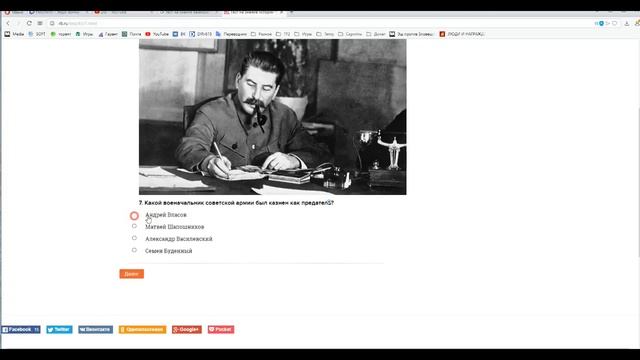The image size is (640, 360).
Task: Reload the page with the refresh icon
Action: pyautogui.click(x=29, y=23)
